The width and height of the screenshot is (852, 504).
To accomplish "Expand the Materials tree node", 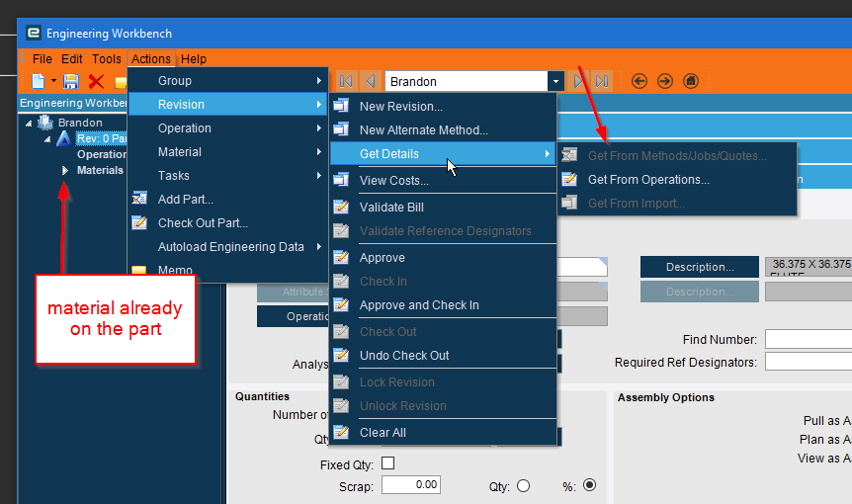I will [65, 171].
